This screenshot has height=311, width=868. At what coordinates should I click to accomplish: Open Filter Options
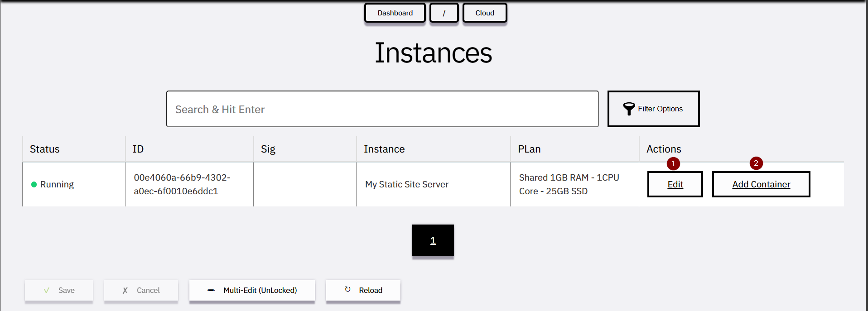point(653,109)
